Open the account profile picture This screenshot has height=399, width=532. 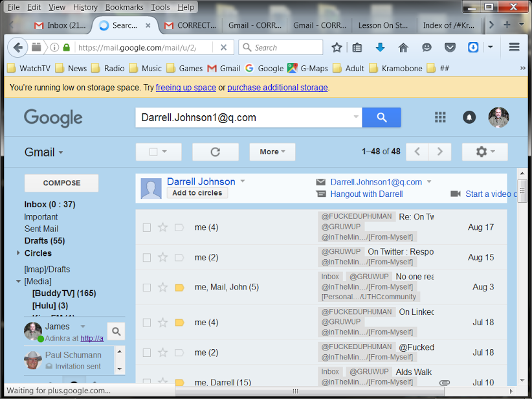pos(498,117)
